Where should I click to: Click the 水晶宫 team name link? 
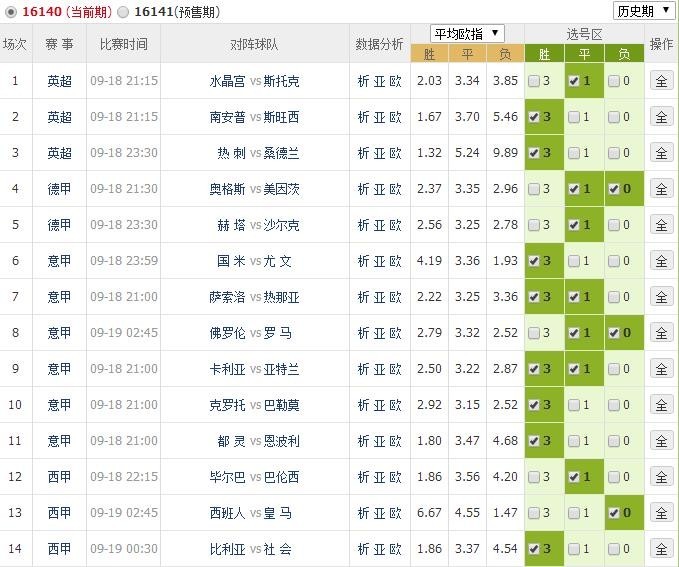[227, 81]
